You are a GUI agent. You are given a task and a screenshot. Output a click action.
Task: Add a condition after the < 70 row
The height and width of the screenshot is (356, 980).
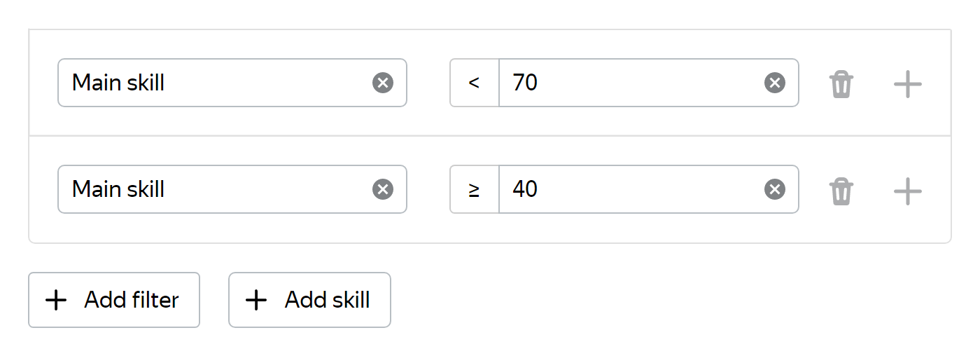pos(908,84)
